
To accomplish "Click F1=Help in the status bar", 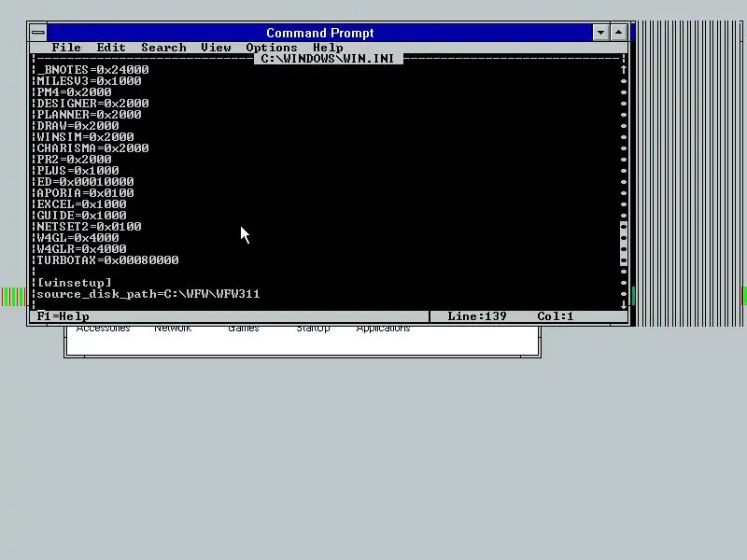I will 63,316.
